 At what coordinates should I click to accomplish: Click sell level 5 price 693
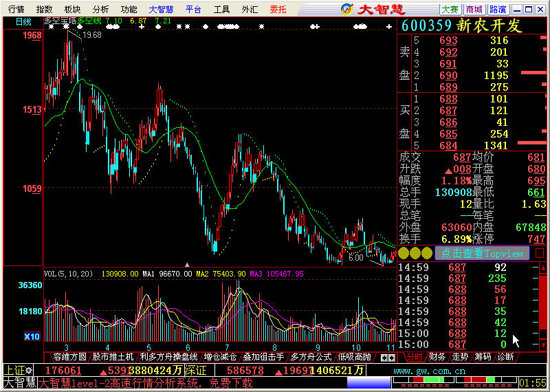448,41
